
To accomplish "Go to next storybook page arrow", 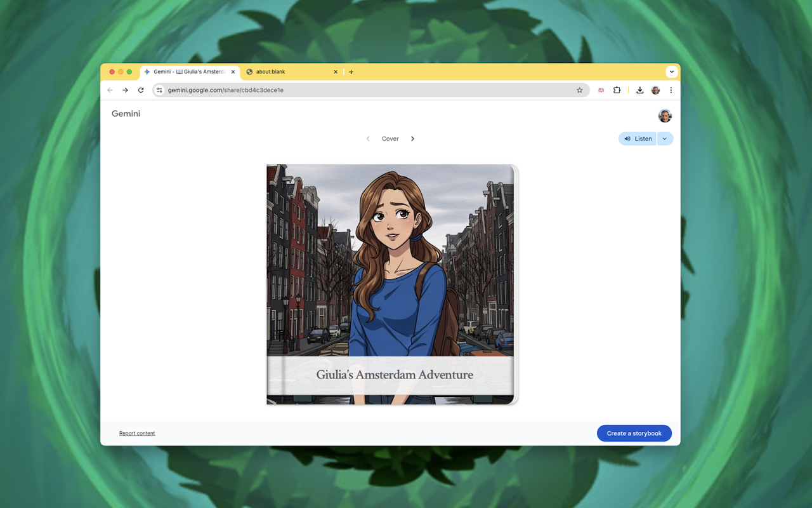I will [x=412, y=138].
